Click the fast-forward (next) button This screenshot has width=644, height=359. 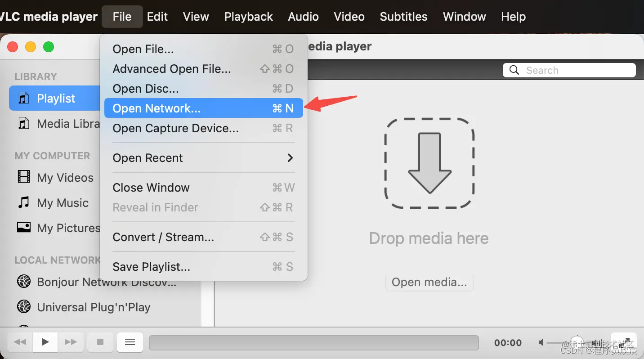point(71,342)
